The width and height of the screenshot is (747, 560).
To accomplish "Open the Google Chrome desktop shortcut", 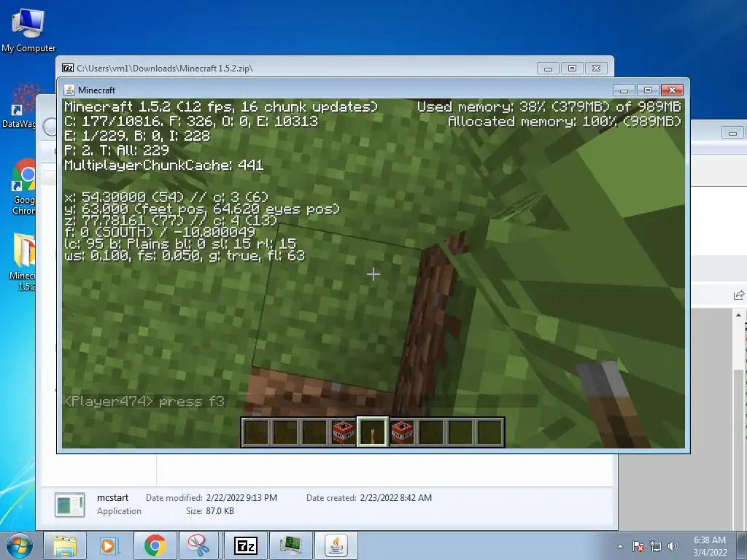I will point(24,187).
